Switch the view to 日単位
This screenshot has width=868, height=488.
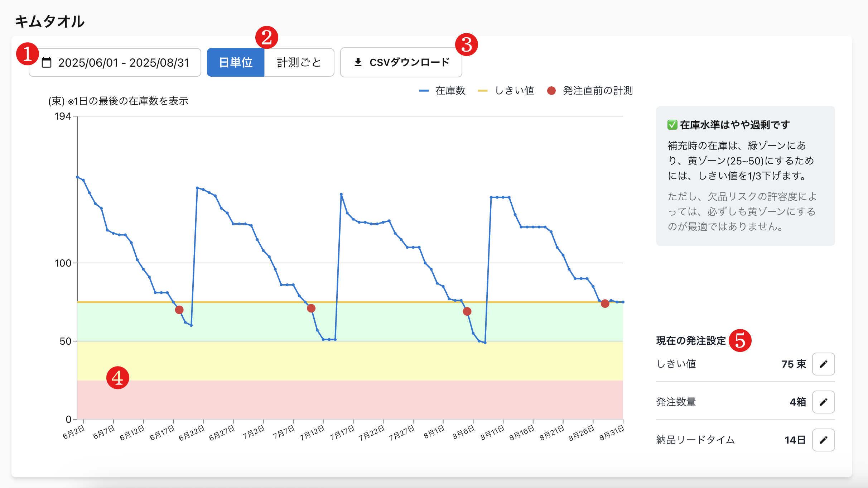[236, 63]
